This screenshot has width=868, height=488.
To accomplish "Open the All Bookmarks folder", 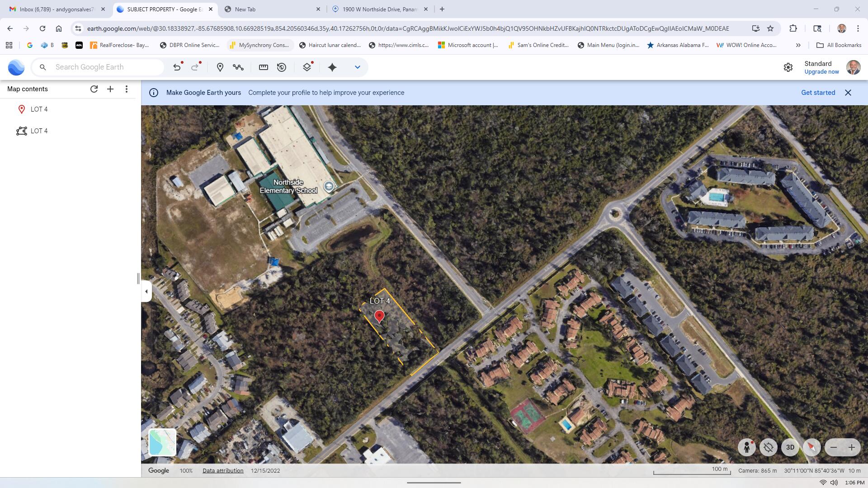I will [x=839, y=45].
